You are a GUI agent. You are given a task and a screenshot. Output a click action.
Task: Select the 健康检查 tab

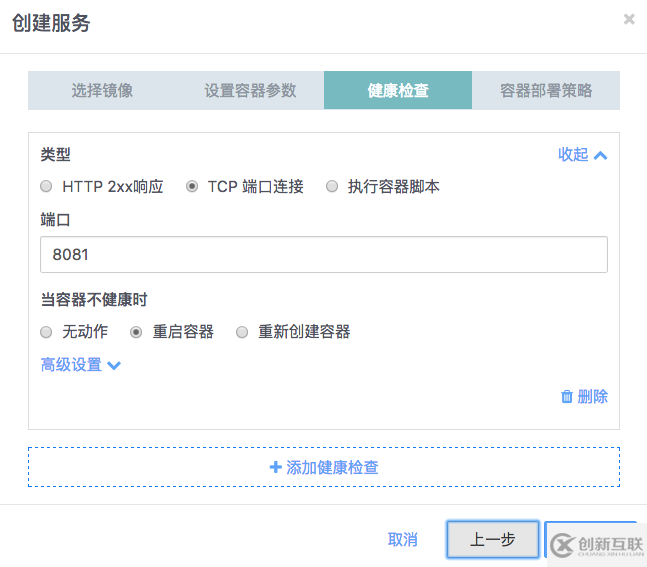(x=398, y=90)
